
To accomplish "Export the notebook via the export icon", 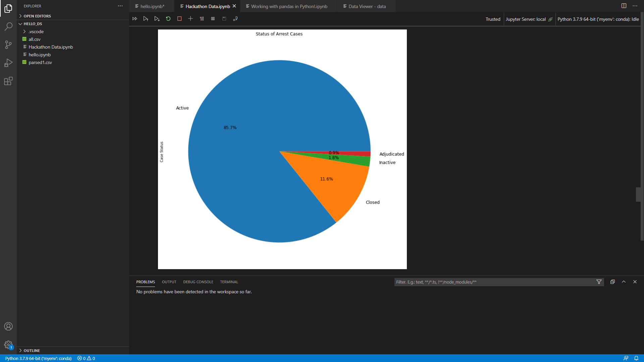I will (235, 19).
